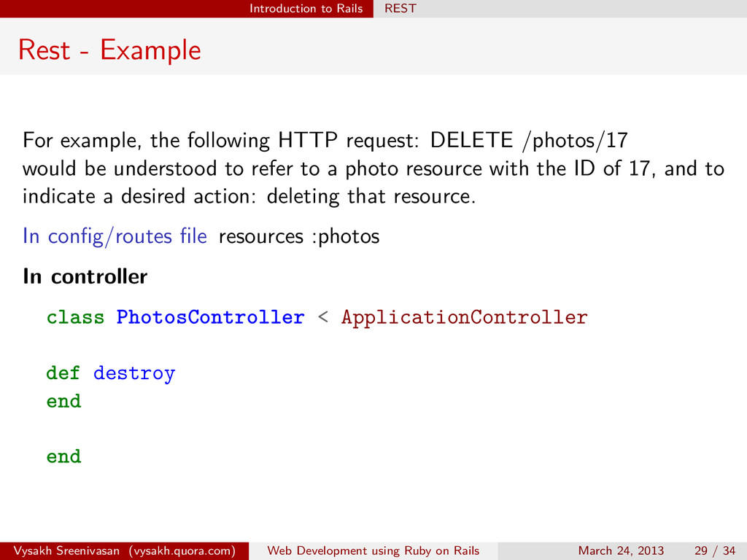Open author footer 'Vysakh Sreenivasan (vysakh.quora.com)'
This screenshot has height=560, width=747.
(124, 551)
